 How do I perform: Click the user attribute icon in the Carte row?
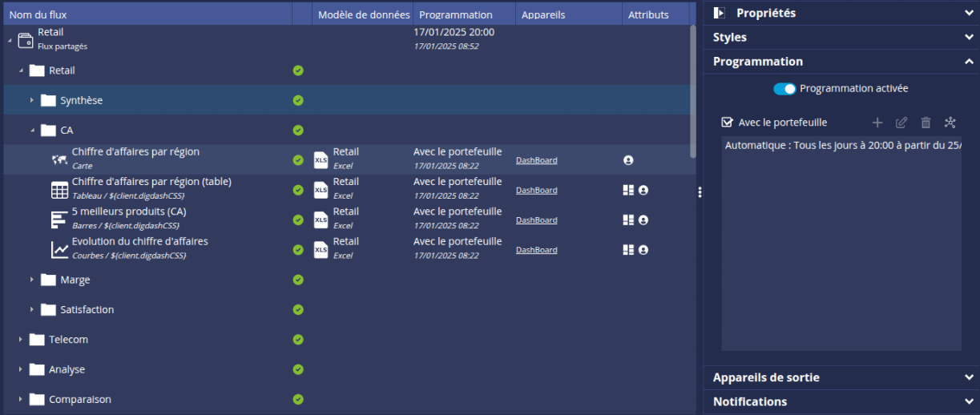click(x=628, y=160)
